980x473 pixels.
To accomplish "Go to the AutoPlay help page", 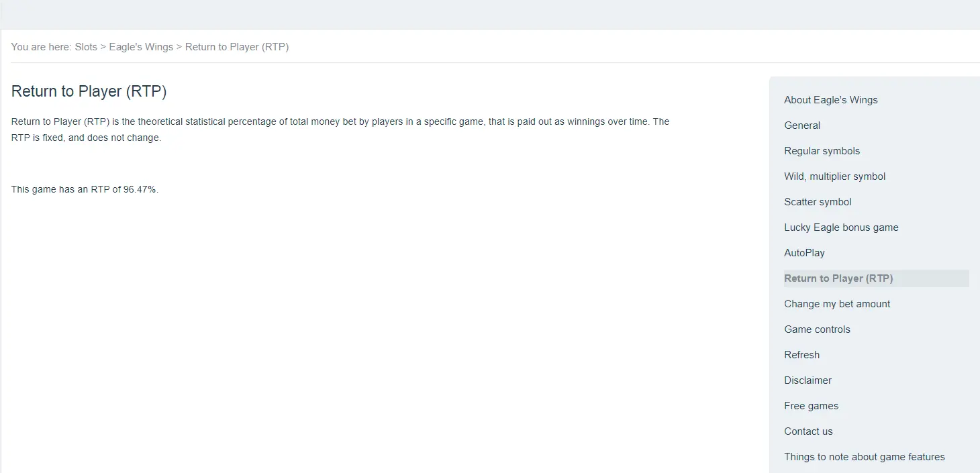I will tap(804, 253).
